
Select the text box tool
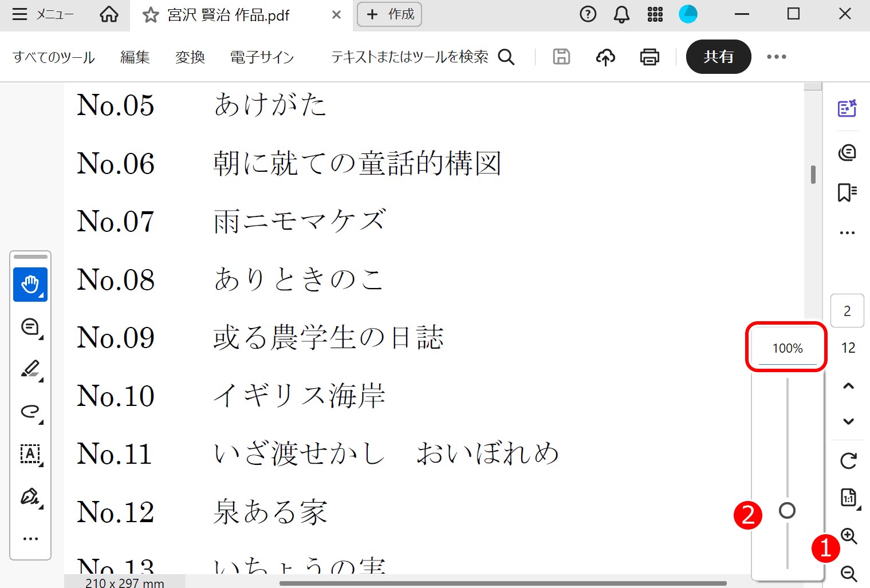pyautogui.click(x=30, y=453)
